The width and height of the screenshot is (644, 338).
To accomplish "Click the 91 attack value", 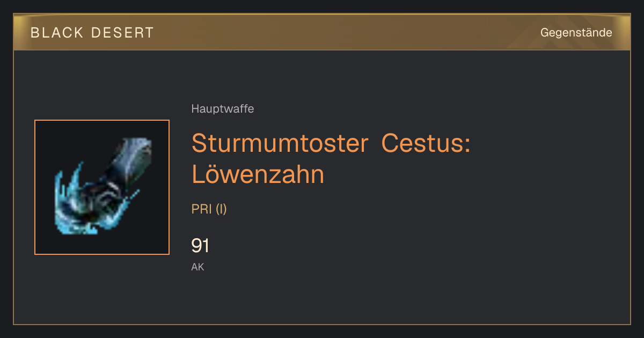I will tap(200, 246).
